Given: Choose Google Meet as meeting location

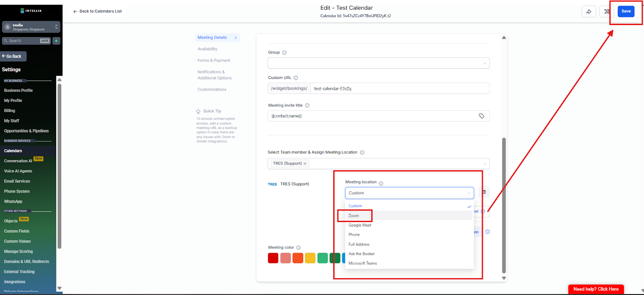Looking at the screenshot, I should coord(409,225).
